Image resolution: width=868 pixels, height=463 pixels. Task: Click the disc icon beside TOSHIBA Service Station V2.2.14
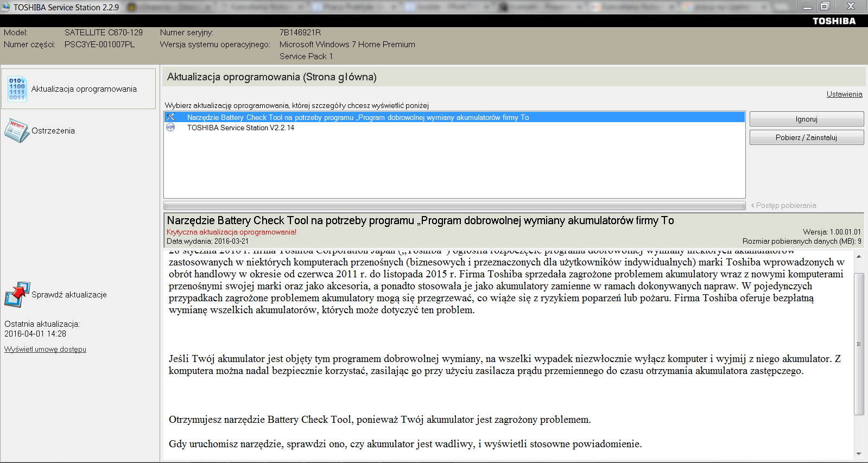pos(170,128)
